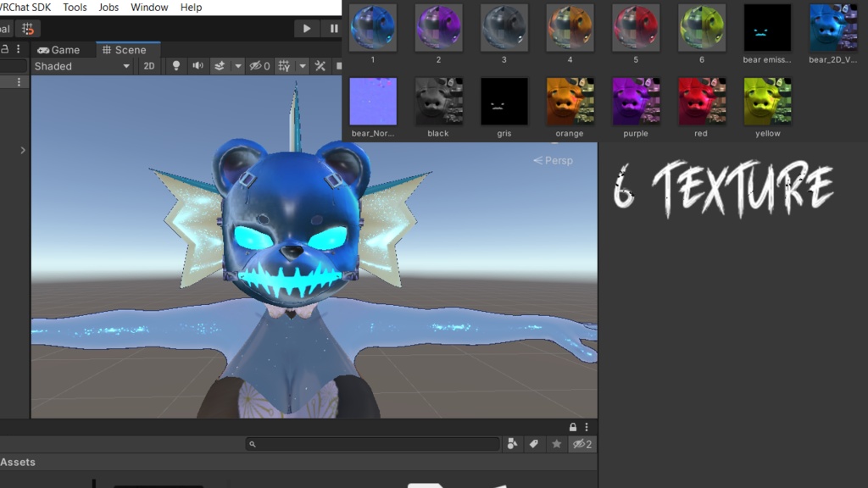Toggle the hidden objects eye showing 2
868x488 pixels.
coord(581,443)
